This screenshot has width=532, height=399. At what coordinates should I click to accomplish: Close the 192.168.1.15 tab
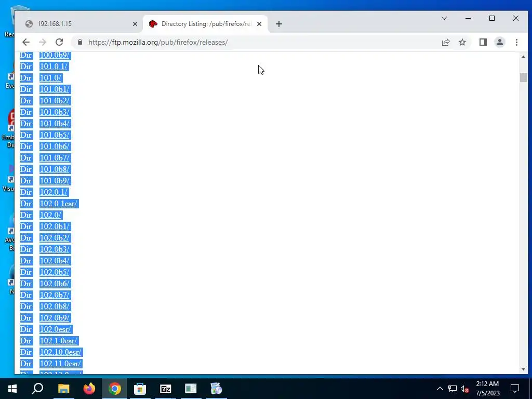(135, 24)
